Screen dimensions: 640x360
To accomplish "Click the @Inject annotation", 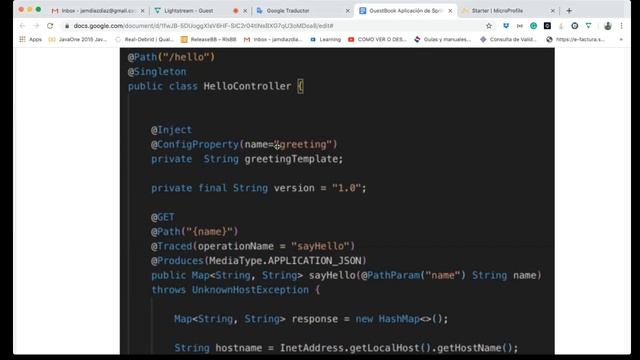I will pos(171,130).
